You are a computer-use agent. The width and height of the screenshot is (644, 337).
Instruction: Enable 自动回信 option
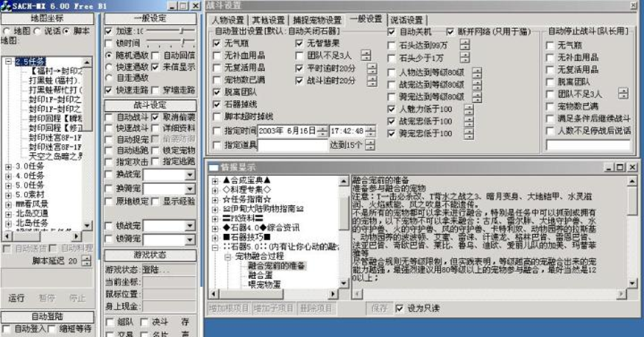[156, 55]
